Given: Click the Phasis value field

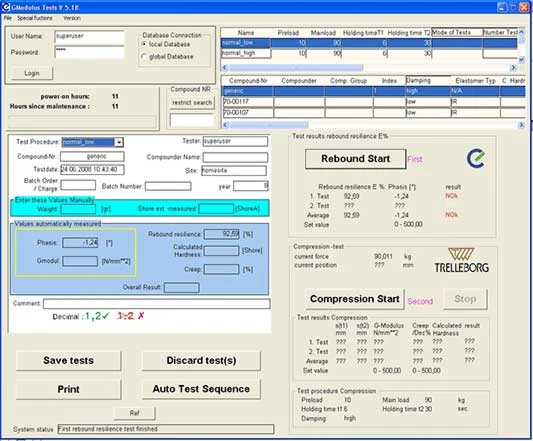Looking at the screenshot, I should click(x=80, y=243).
